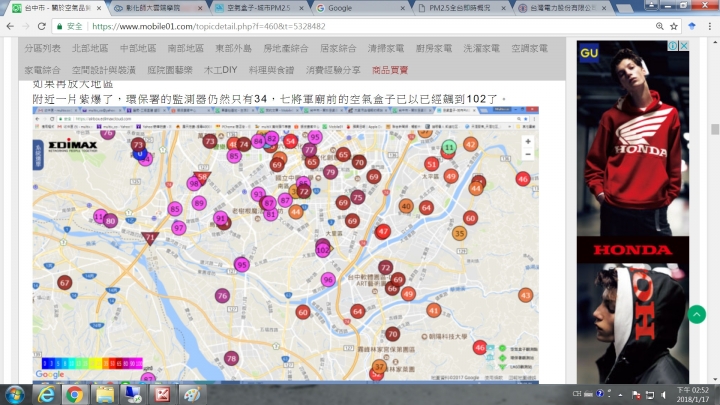Click the browser back arrow
The width and height of the screenshot is (720, 405).
point(10,26)
